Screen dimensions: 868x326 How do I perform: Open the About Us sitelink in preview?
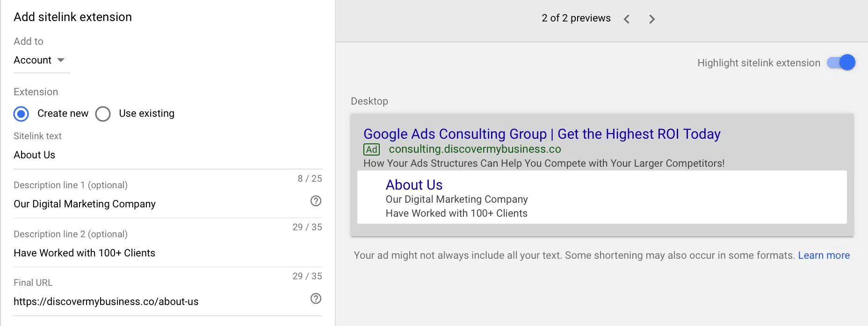tap(414, 185)
